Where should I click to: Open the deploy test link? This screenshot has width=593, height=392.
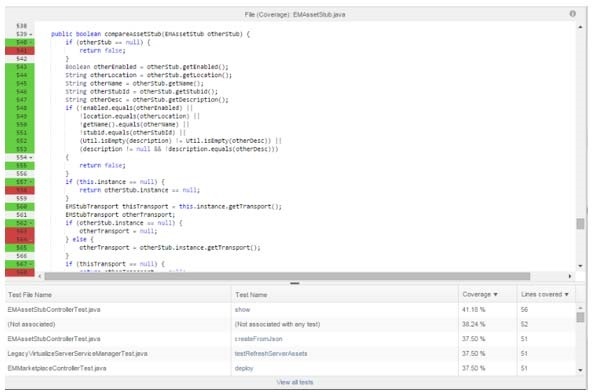pos(244,368)
